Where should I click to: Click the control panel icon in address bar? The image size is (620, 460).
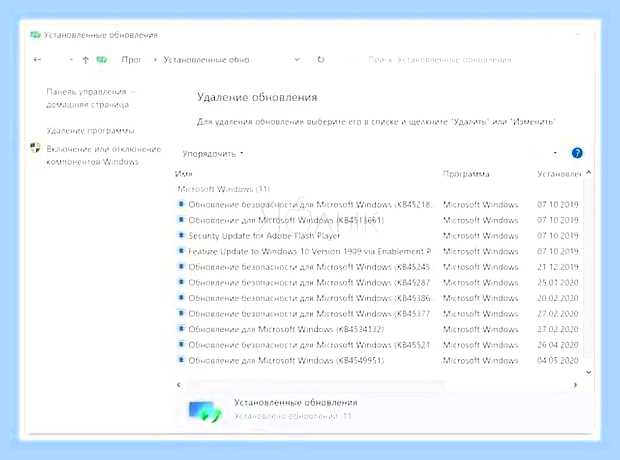pyautogui.click(x=102, y=60)
